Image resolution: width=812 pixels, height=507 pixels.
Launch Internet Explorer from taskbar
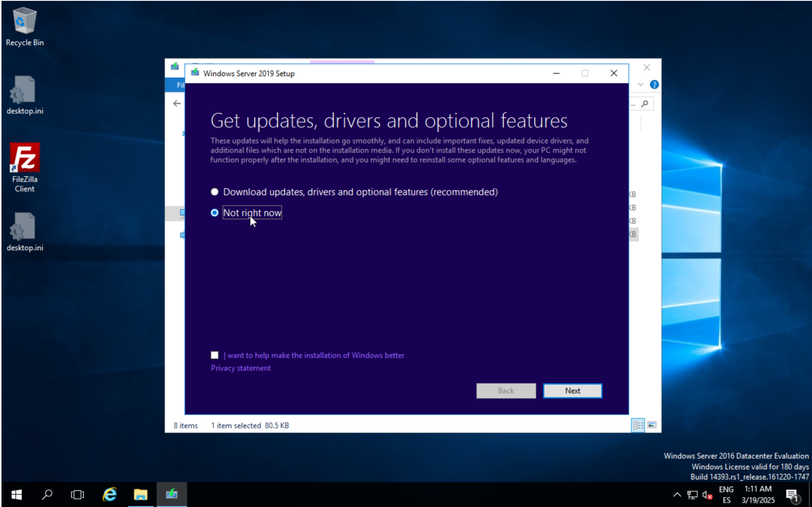[109, 494]
